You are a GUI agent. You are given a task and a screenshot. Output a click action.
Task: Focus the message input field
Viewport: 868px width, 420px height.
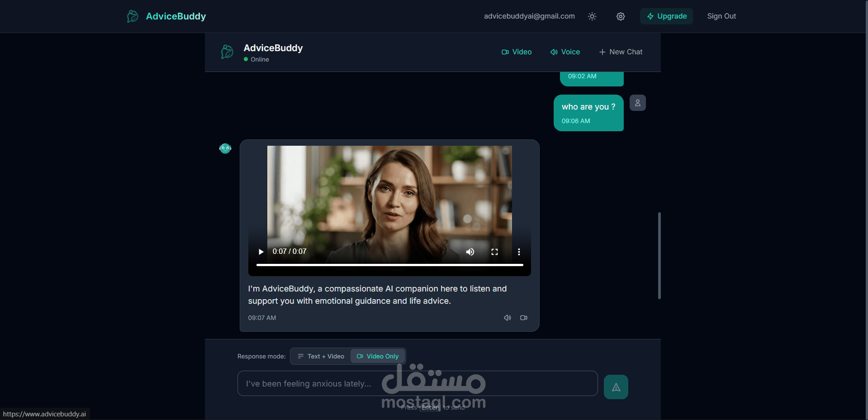[x=417, y=383]
